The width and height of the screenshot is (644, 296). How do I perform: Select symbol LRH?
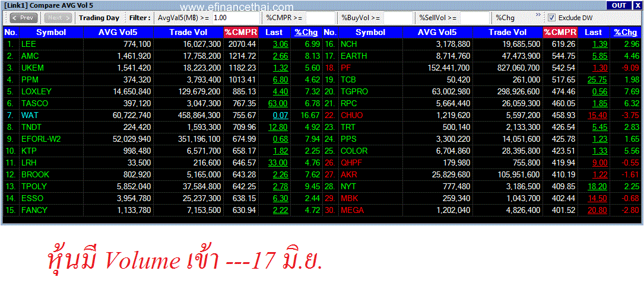click(28, 163)
